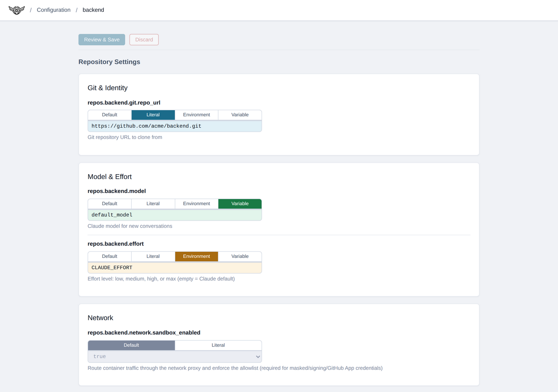558x392 pixels.
Task: Select Default mode for git.repo_url
Action: coord(109,115)
